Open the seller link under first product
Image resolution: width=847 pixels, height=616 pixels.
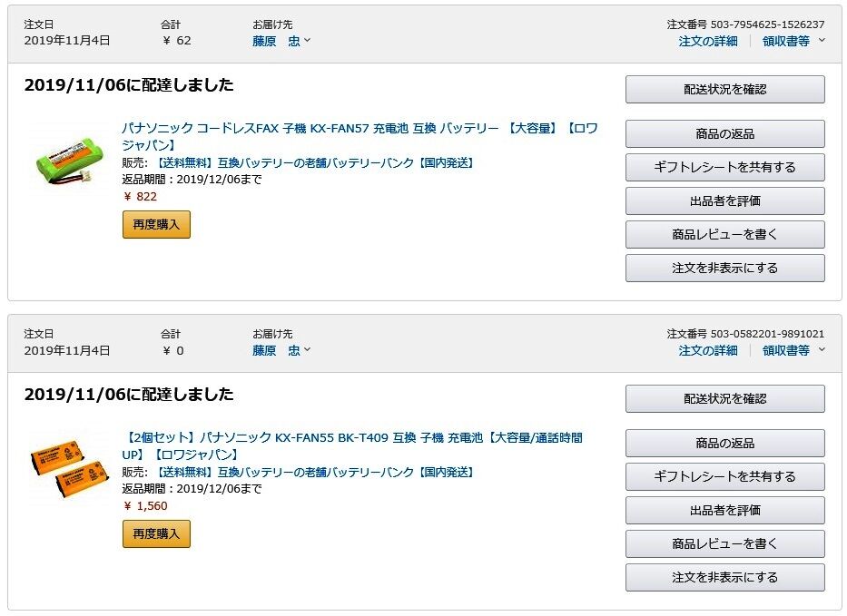point(315,163)
